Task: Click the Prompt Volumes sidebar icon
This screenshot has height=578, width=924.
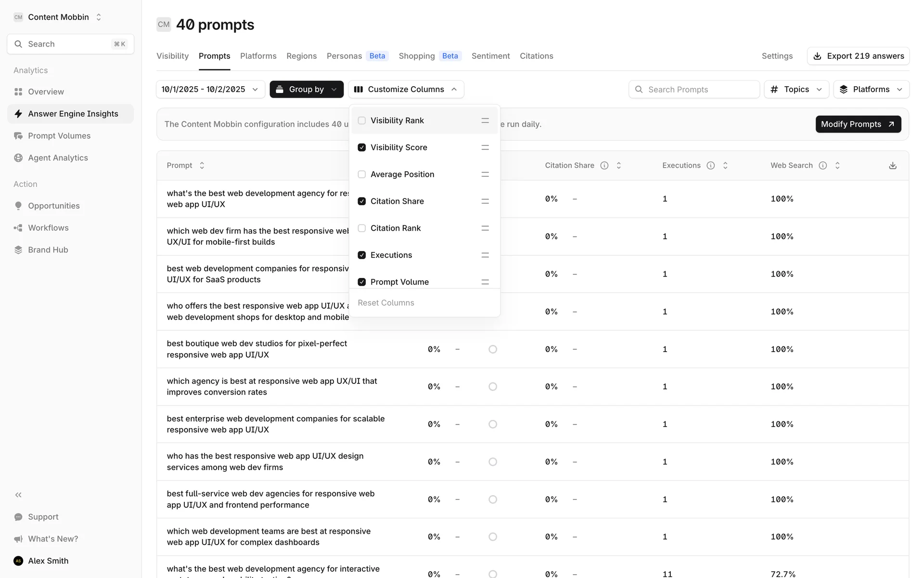Action: click(18, 136)
